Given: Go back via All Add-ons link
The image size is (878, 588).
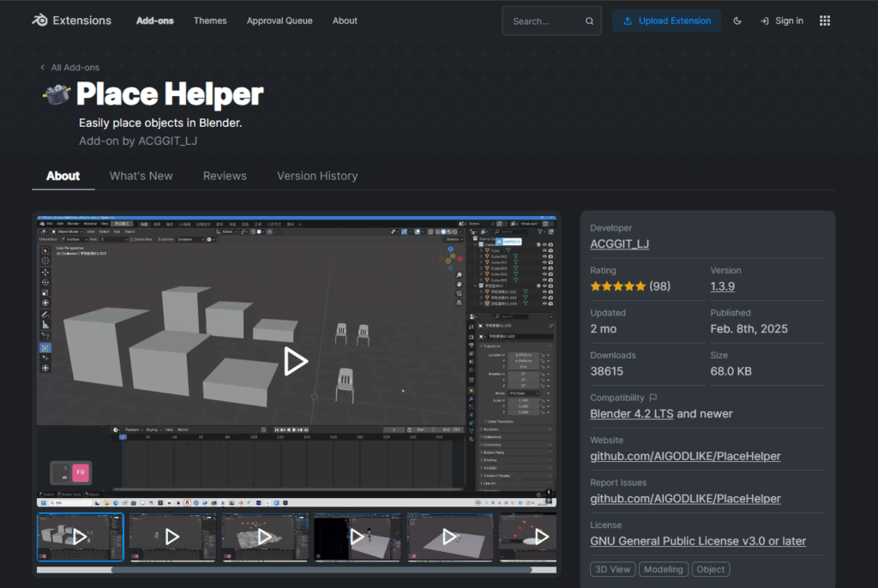Looking at the screenshot, I should [x=70, y=67].
